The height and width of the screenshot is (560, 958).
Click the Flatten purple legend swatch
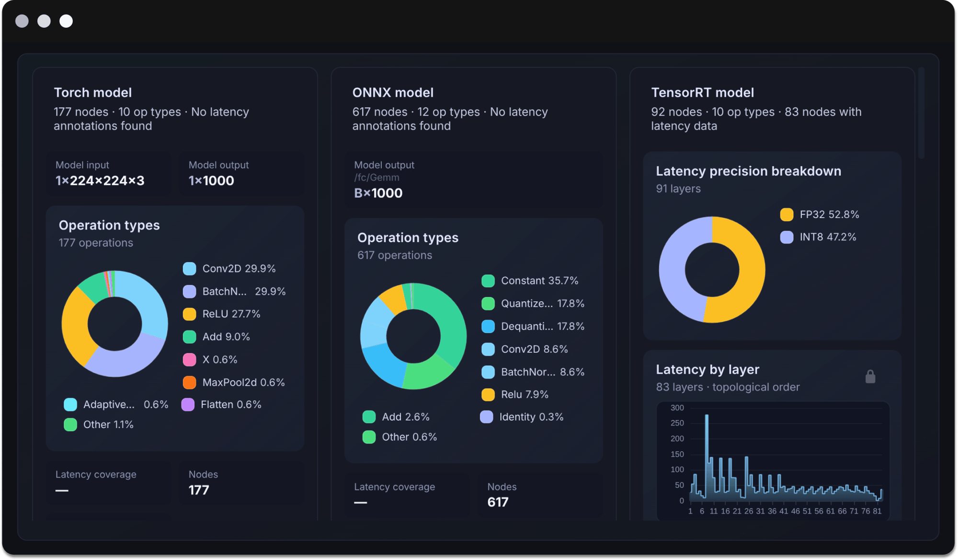(x=188, y=405)
